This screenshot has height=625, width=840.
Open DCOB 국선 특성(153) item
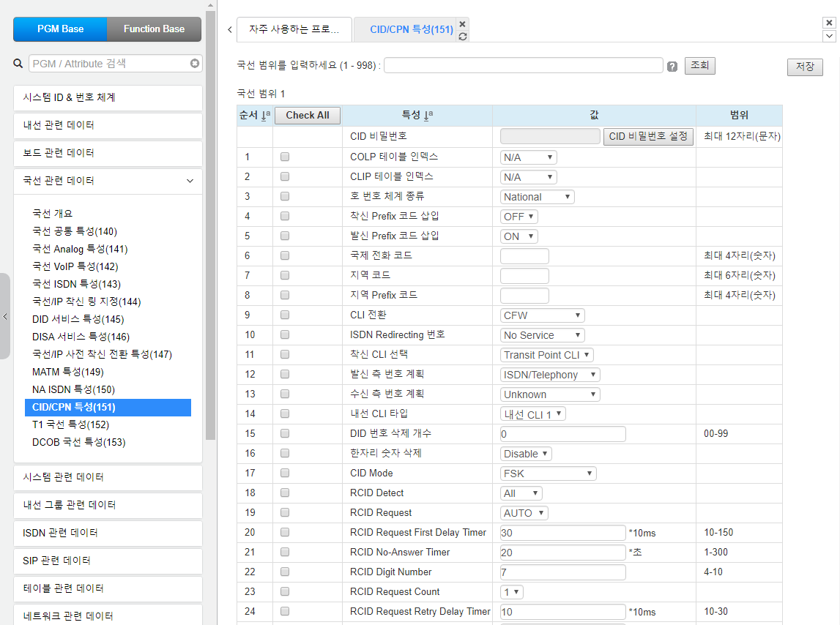(x=79, y=442)
